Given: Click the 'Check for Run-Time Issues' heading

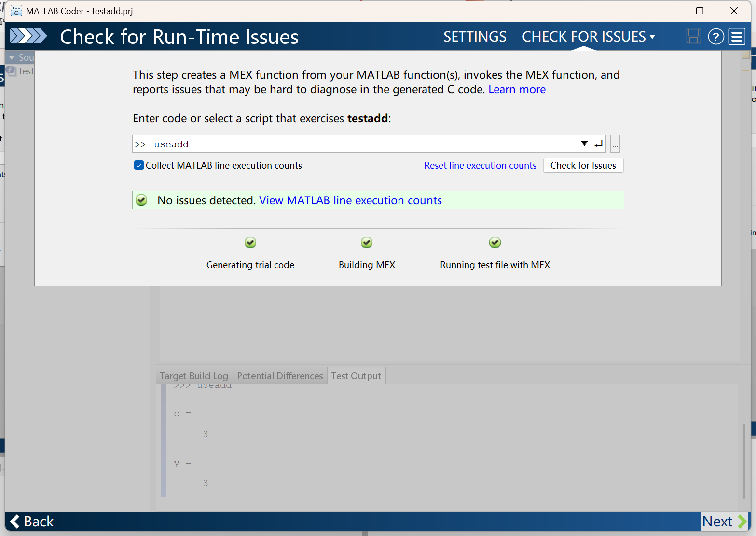Looking at the screenshot, I should tap(179, 37).
